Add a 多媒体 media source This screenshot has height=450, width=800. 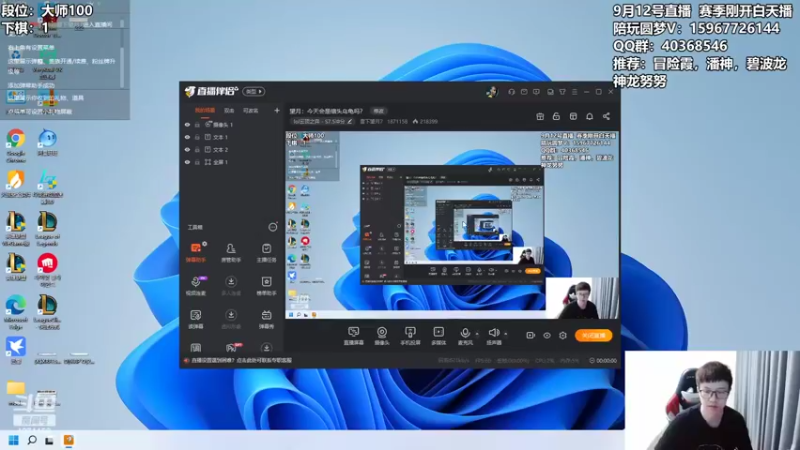click(x=438, y=336)
